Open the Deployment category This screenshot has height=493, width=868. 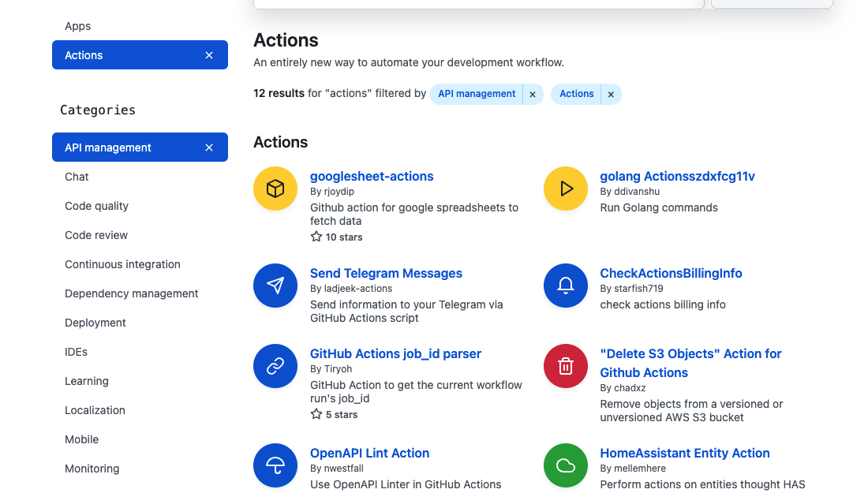pyautogui.click(x=95, y=323)
